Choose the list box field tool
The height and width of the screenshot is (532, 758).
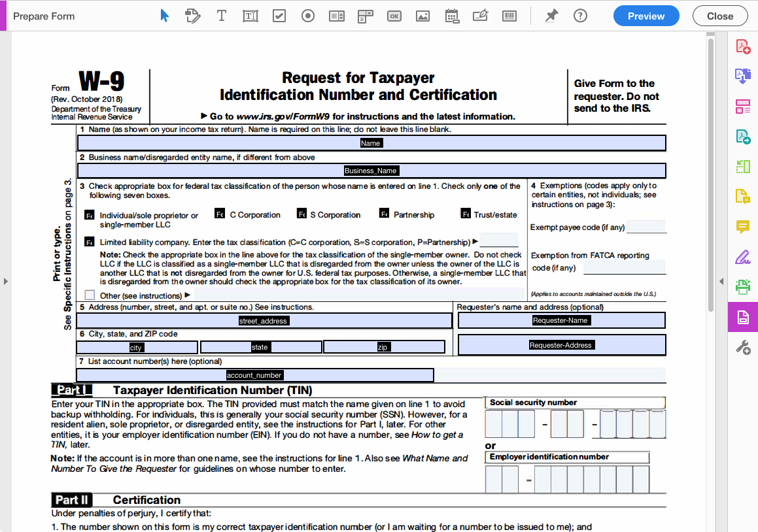pos(336,16)
